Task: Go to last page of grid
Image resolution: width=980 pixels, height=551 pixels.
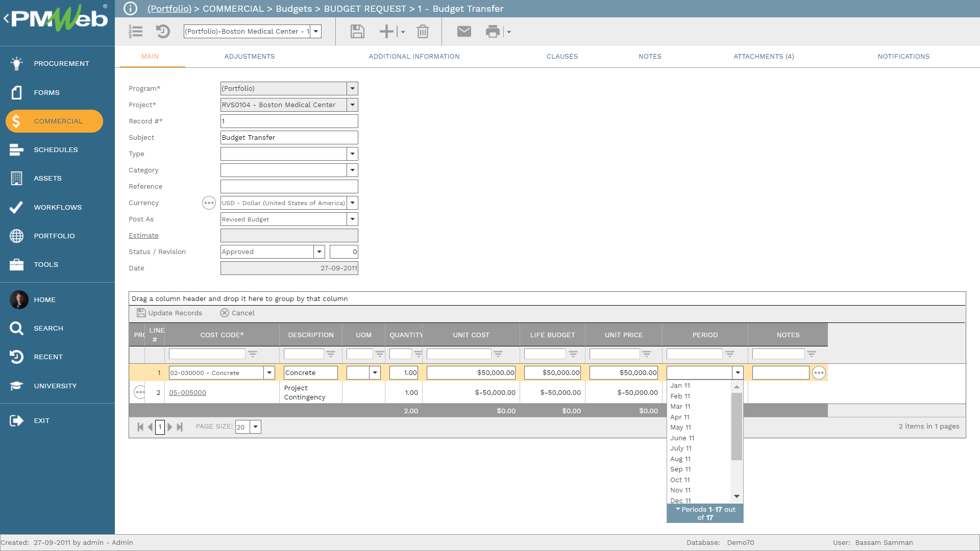Action: (180, 427)
